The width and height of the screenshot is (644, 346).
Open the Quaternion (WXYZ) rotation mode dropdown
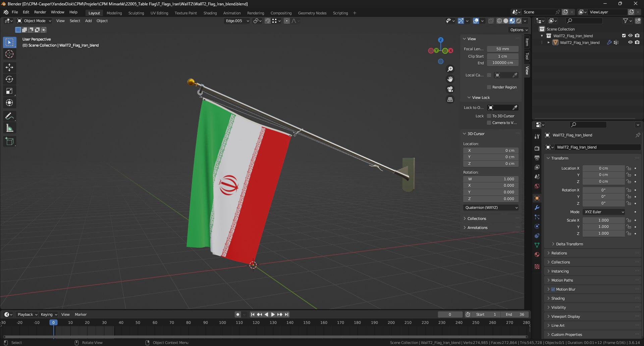click(x=491, y=208)
